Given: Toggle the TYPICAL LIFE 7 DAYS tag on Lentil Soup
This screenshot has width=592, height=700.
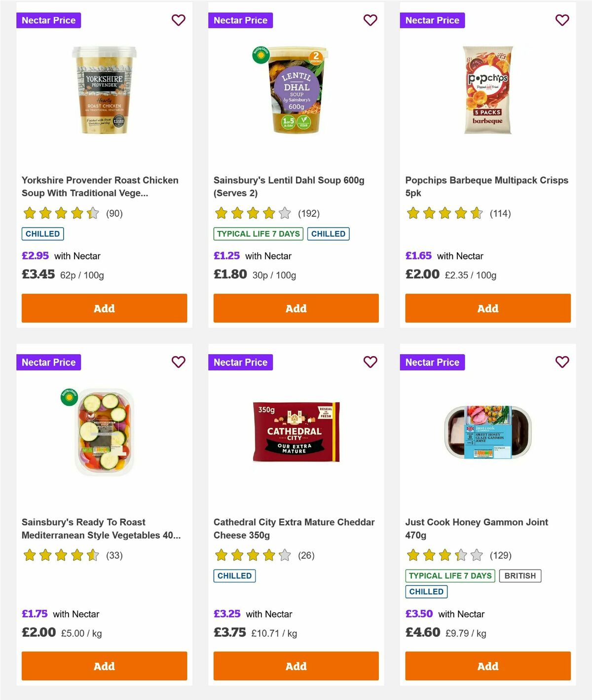Looking at the screenshot, I should pos(258,234).
